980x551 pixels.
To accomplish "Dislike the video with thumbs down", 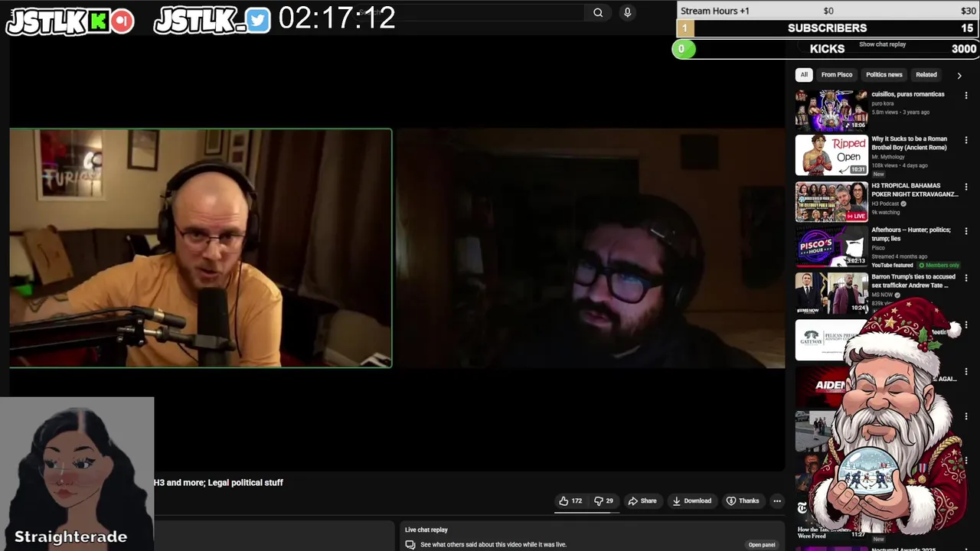I will (x=604, y=500).
